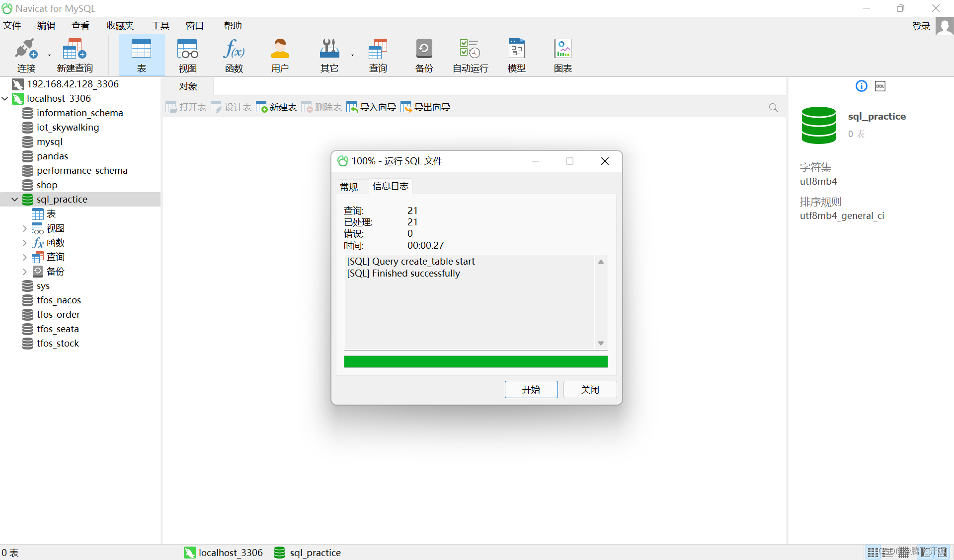Screen dimensions: 954x560
Task: Select the performance_schema database
Action: click(x=82, y=170)
